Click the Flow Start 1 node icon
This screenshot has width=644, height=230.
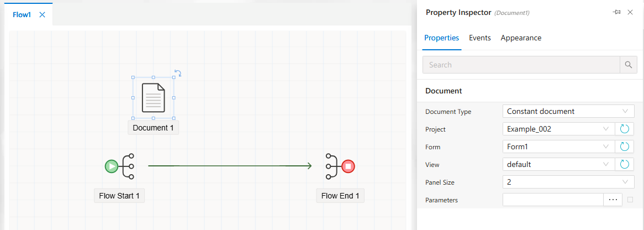click(x=120, y=166)
